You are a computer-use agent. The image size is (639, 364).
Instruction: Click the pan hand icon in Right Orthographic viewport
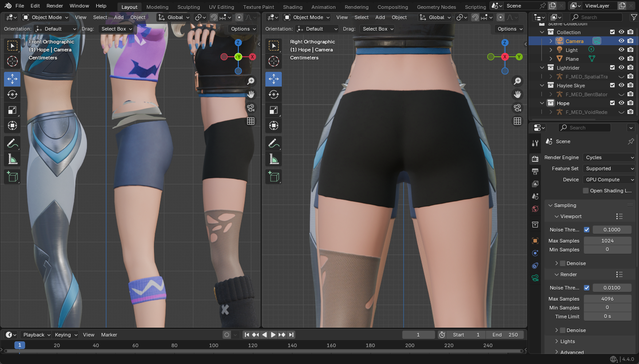517,94
